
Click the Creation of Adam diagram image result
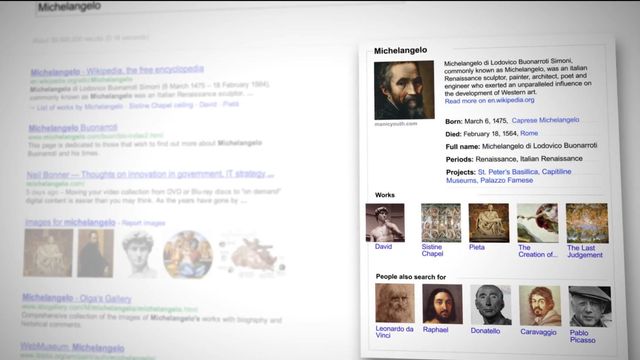coord(252,256)
